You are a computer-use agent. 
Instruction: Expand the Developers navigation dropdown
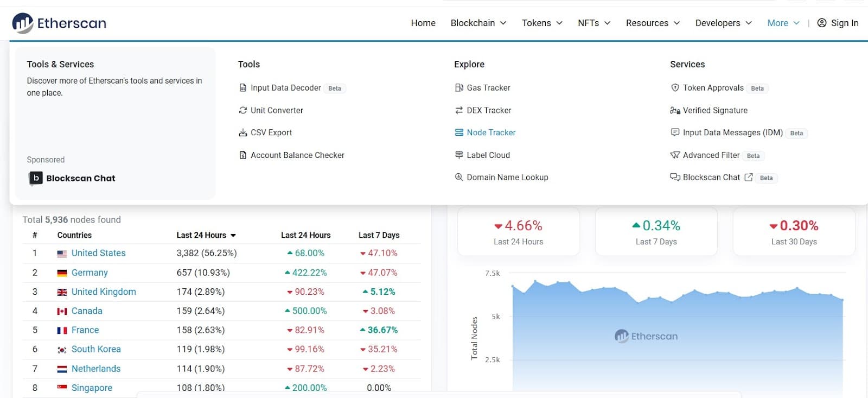click(723, 23)
